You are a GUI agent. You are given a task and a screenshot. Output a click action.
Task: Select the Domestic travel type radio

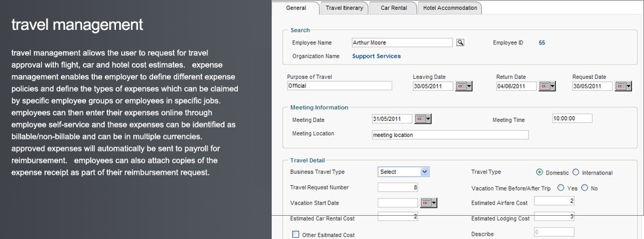(x=540, y=173)
